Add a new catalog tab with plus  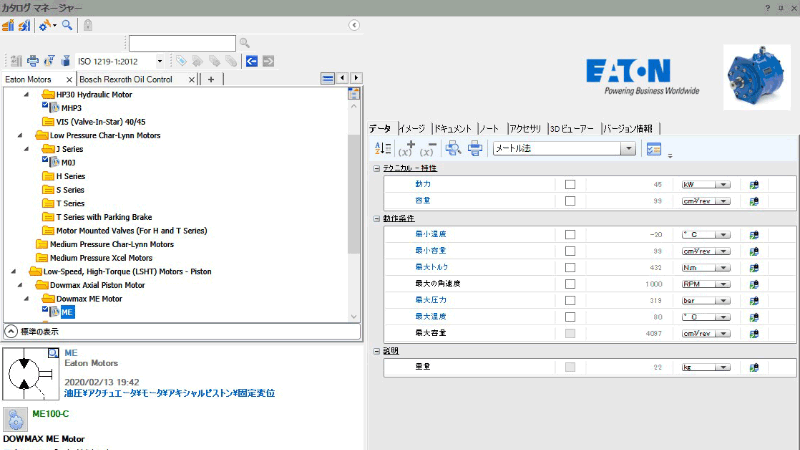click(211, 79)
